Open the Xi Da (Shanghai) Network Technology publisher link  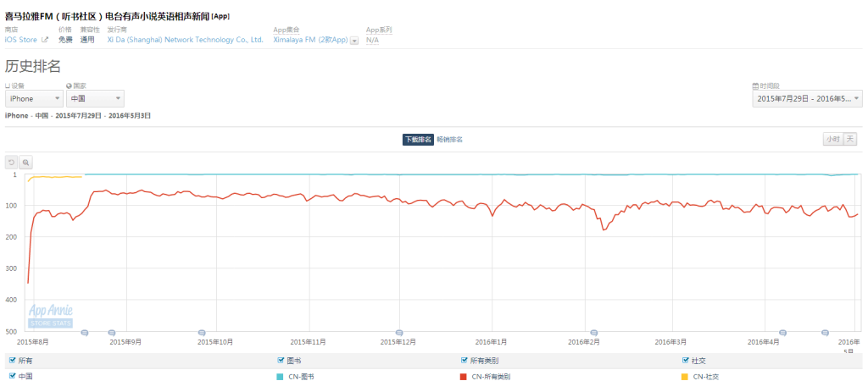pyautogui.click(x=186, y=40)
